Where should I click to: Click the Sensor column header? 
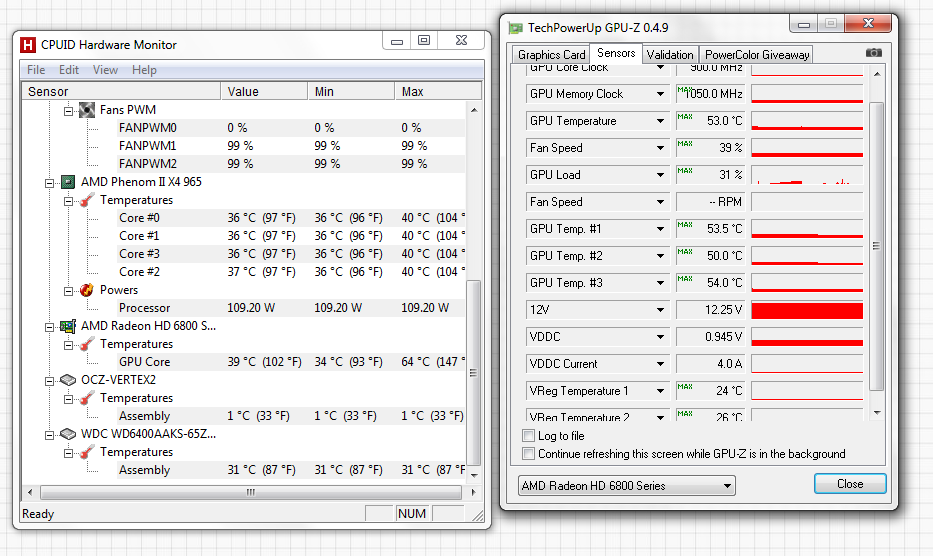tap(121, 92)
